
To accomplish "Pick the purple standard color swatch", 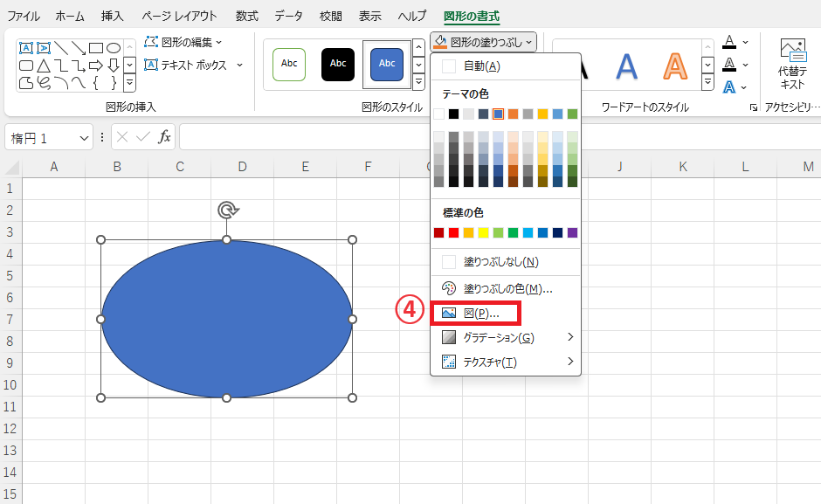I will 572,232.
